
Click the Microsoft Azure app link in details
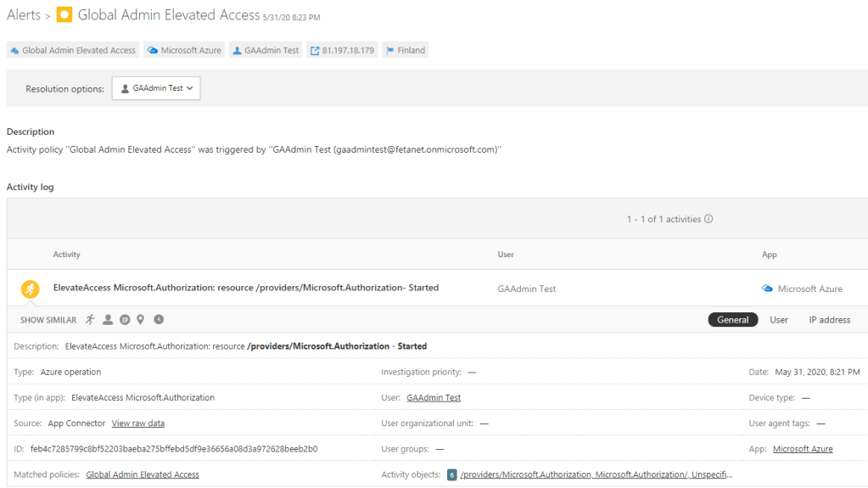(x=803, y=449)
